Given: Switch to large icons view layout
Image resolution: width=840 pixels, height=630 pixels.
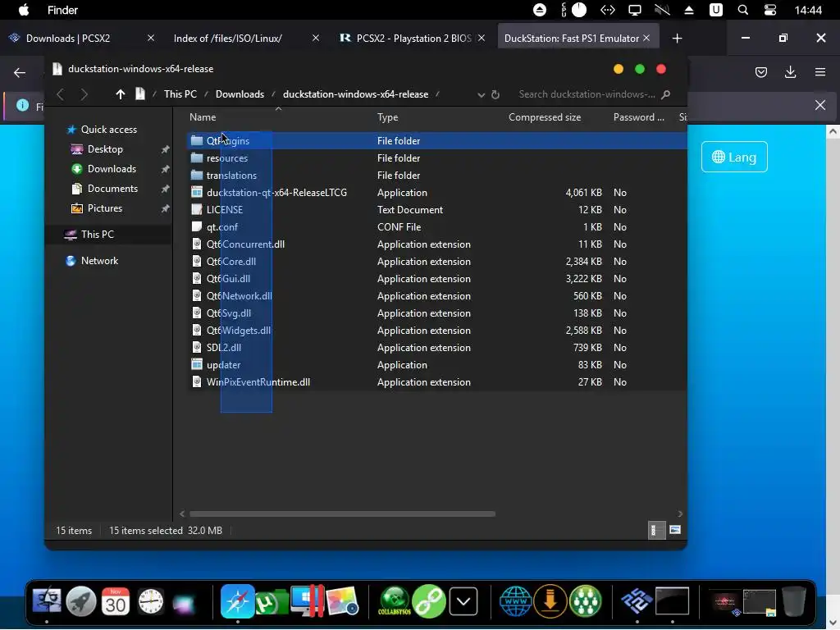Looking at the screenshot, I should click(x=675, y=531).
